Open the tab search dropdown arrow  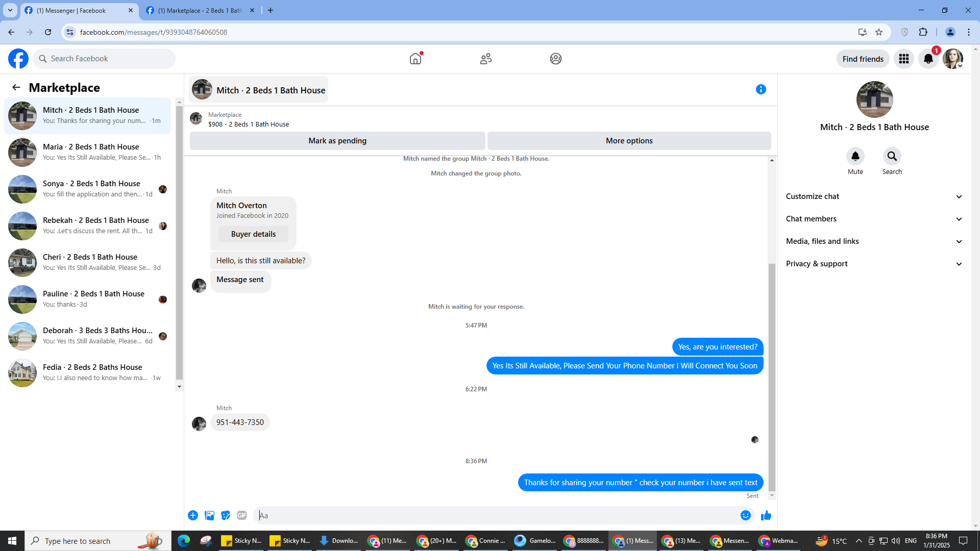click(10, 10)
